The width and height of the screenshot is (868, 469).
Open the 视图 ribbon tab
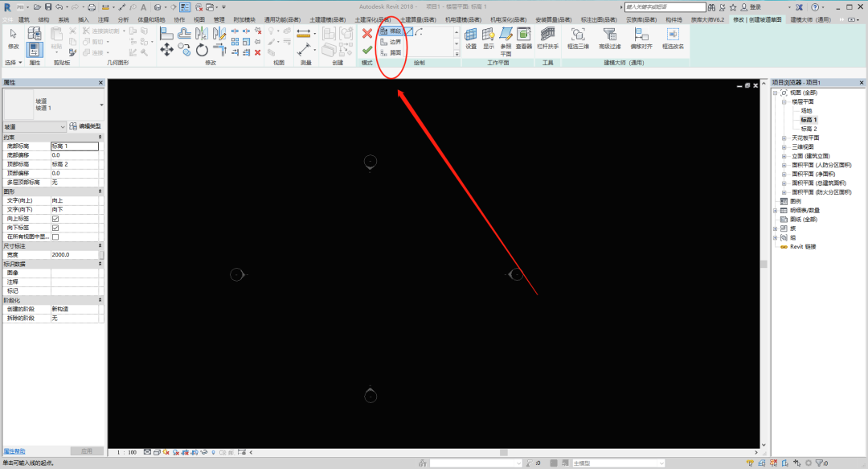pos(199,19)
